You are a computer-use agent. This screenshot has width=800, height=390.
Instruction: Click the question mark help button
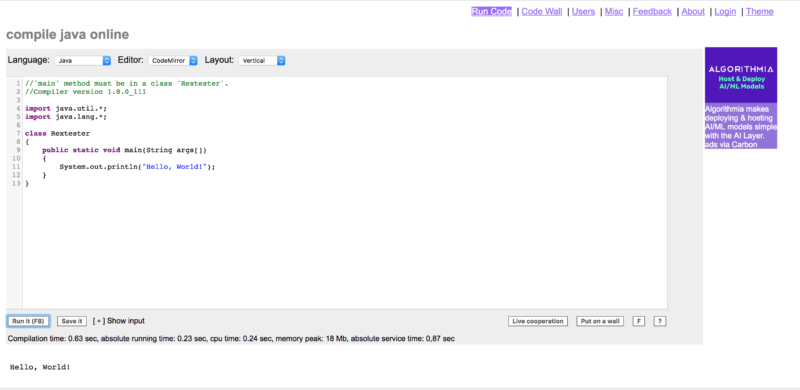(660, 321)
